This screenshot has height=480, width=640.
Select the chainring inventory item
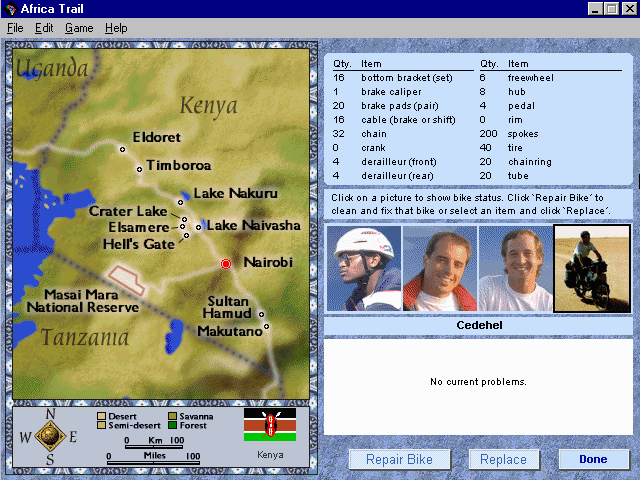[x=550, y=162]
